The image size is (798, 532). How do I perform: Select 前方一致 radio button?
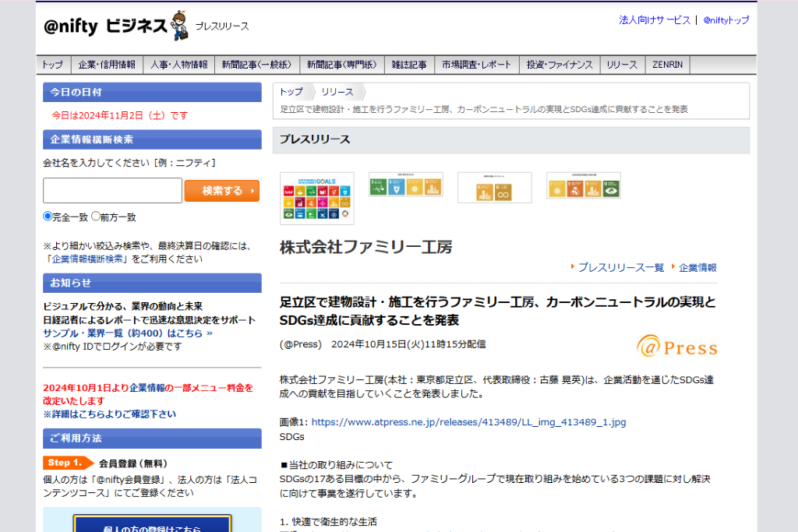(x=96, y=217)
